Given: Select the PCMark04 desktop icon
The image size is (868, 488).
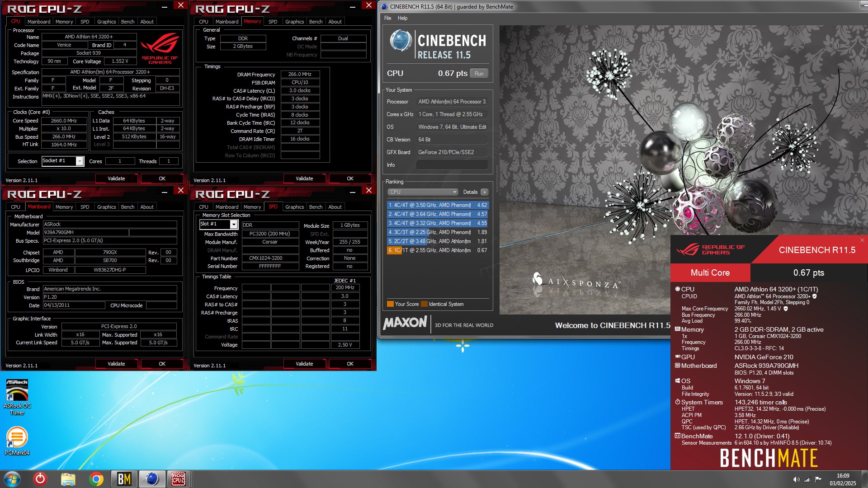Looking at the screenshot, I should (17, 441).
